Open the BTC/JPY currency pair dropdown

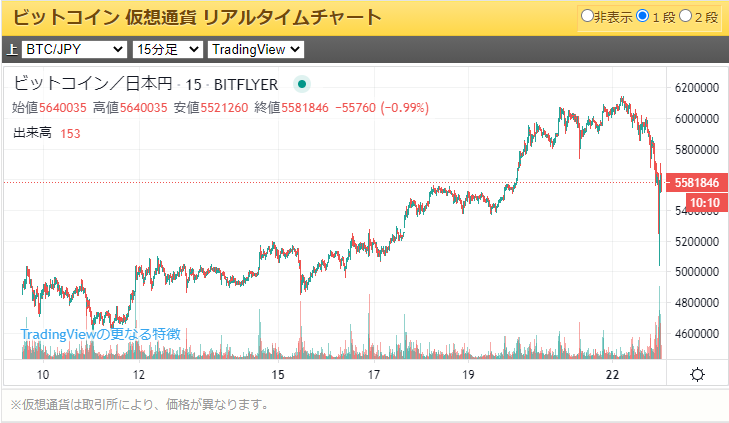74,49
